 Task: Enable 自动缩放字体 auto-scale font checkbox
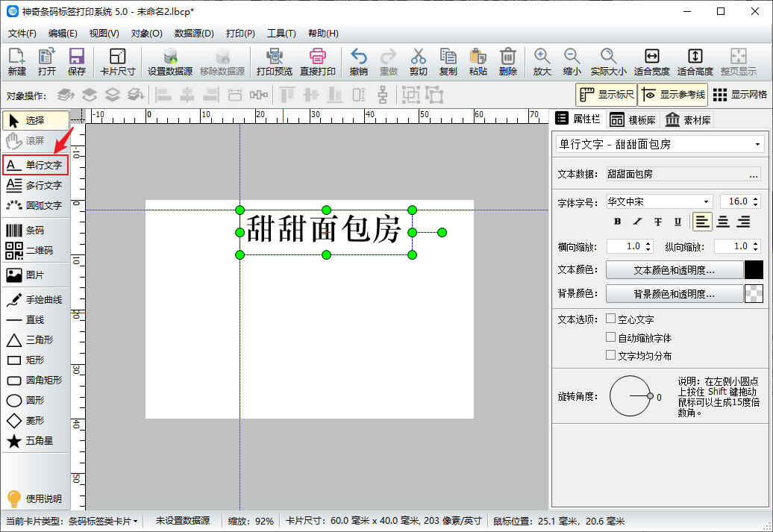[x=611, y=337]
